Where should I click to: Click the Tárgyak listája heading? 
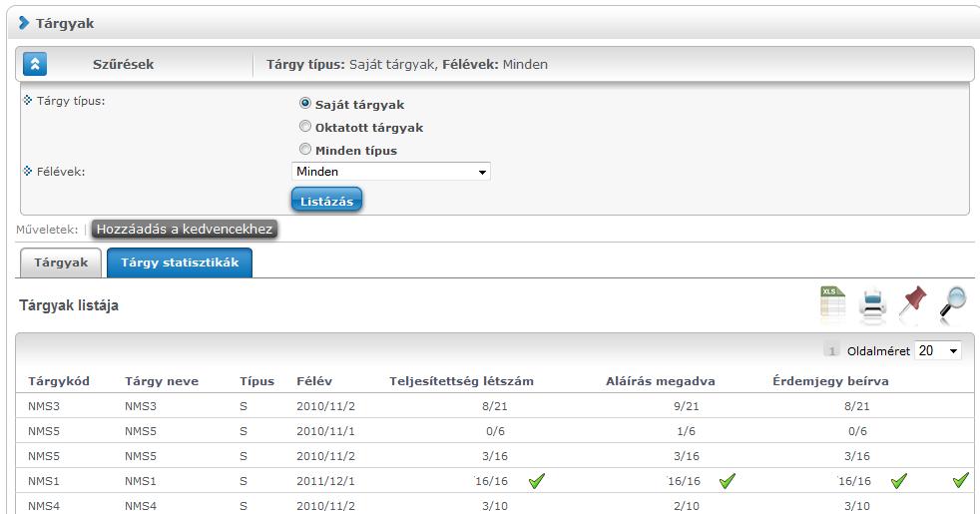point(69,305)
